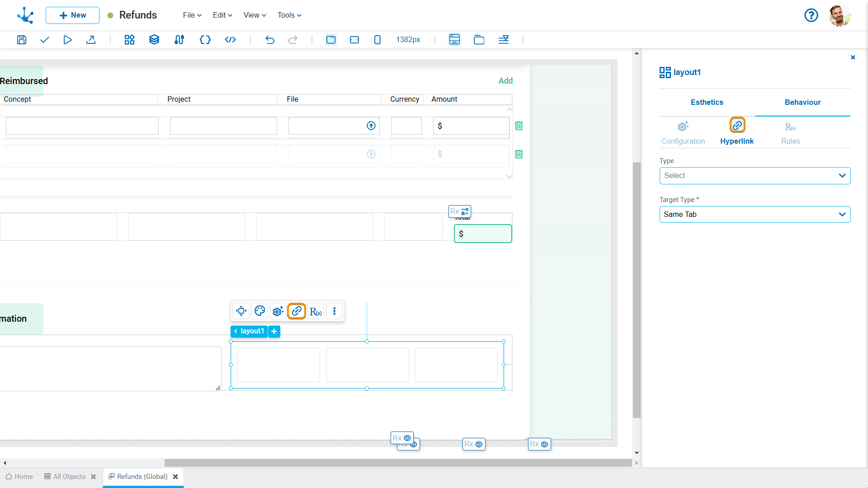This screenshot has height=488, width=868.
Task: Open the layers stack icon
Action: (154, 40)
